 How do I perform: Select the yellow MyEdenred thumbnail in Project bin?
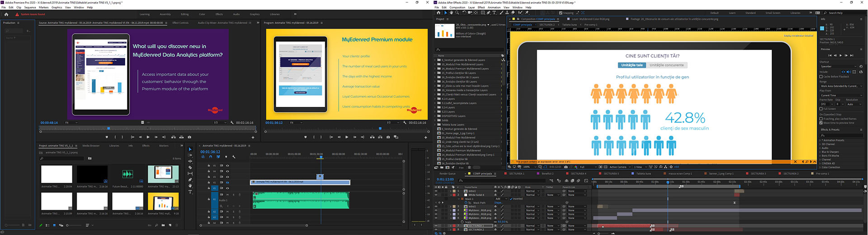tap(163, 201)
